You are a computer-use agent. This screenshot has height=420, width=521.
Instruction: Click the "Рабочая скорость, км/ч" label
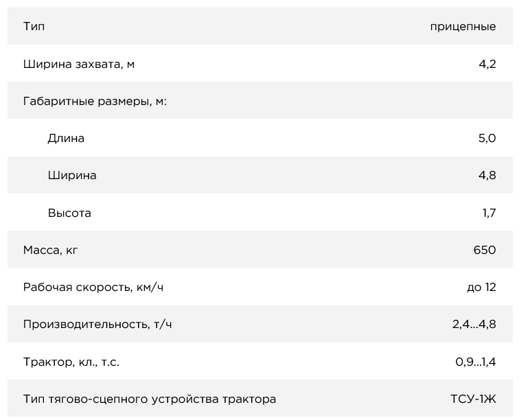point(93,287)
